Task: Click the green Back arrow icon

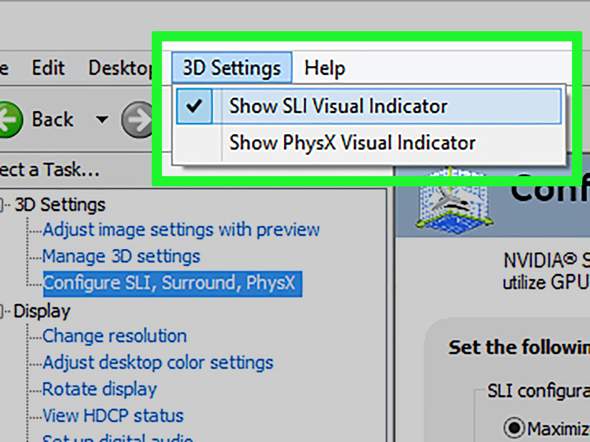Action: (x=10, y=120)
